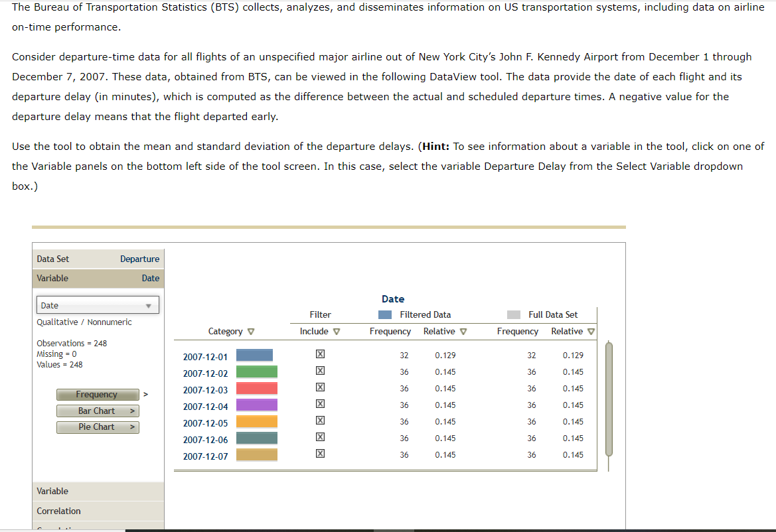Uncheck the Include box for 2007-12-01
776x532 pixels.
coord(320,354)
